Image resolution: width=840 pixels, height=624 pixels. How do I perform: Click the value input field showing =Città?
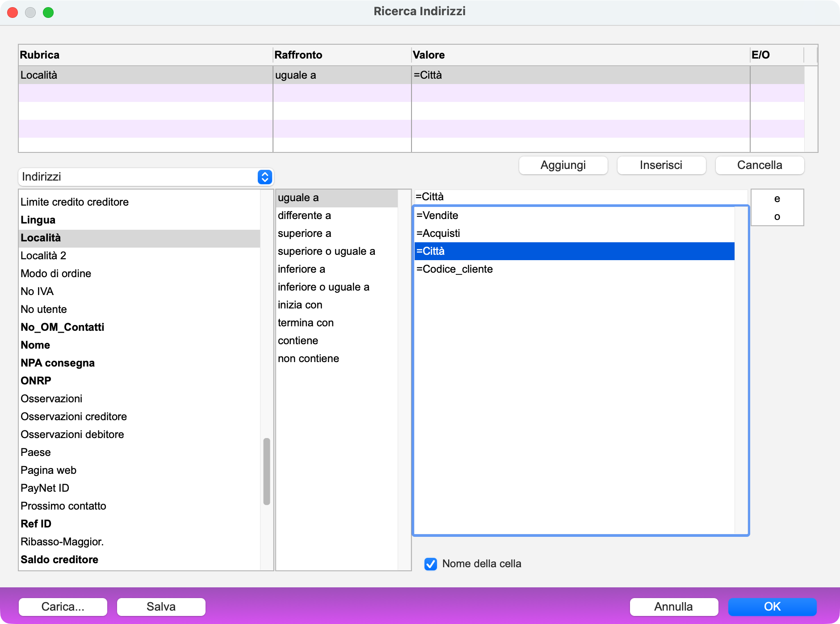(x=580, y=197)
